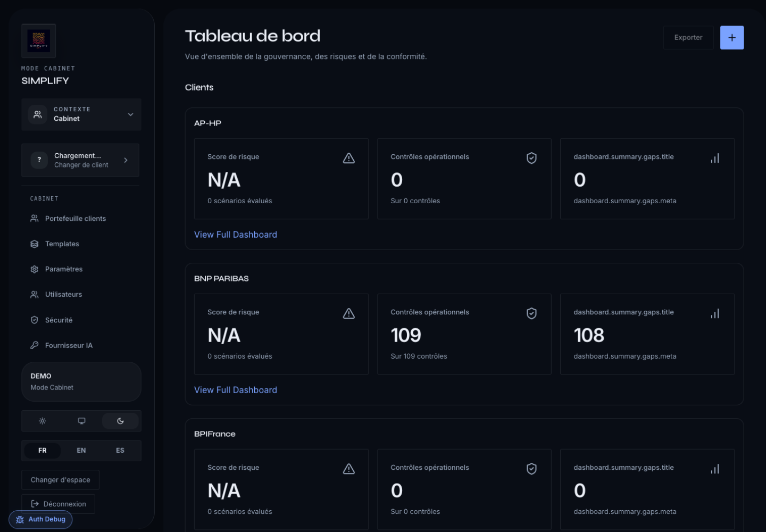Click AP-HP gaps bar chart icon
Image resolution: width=766 pixels, height=532 pixels.
(715, 158)
